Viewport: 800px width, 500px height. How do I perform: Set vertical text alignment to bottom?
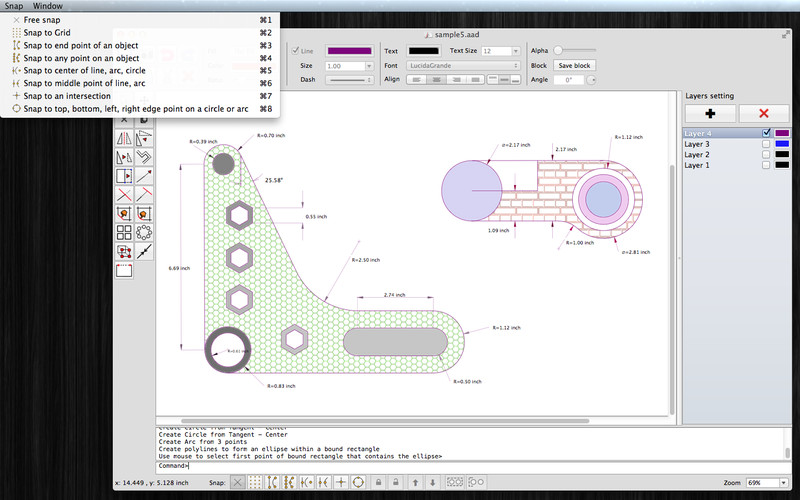515,80
